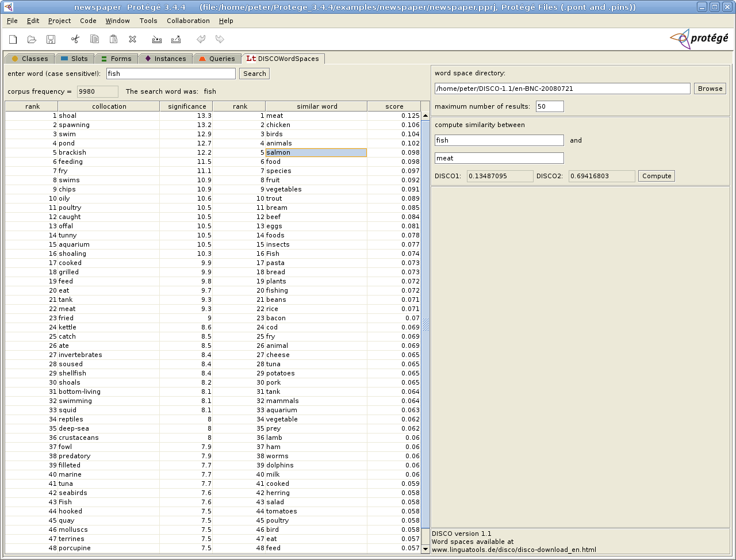Click the collocation column header
This screenshot has width=736, height=560.
click(109, 106)
